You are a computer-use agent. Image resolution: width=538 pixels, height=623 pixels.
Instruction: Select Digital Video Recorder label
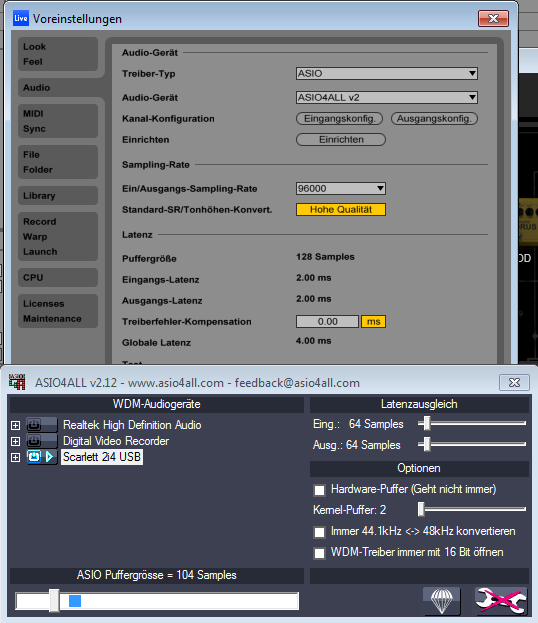[x=116, y=441]
